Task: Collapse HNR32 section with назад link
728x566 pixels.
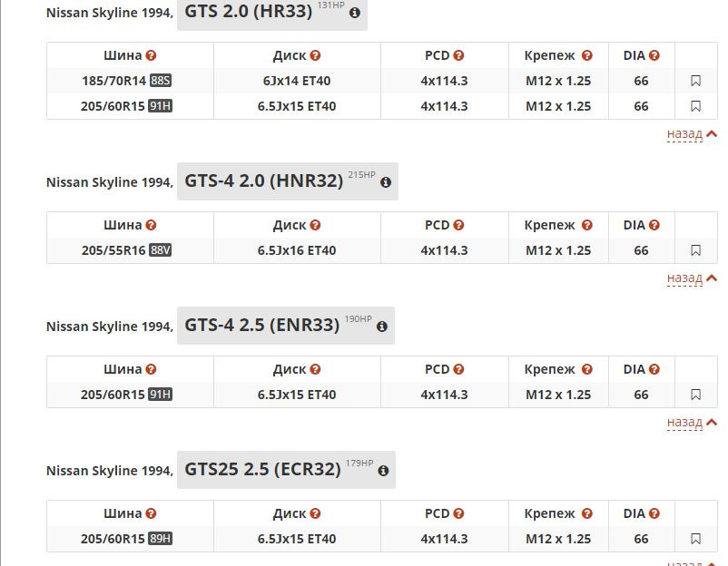Action: tap(692, 278)
